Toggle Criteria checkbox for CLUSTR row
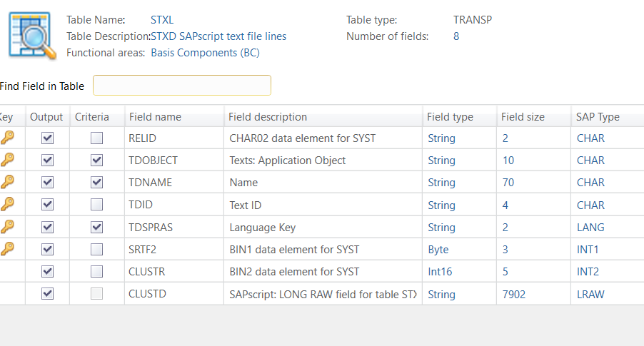Screen dimensions: 644x346 tap(96, 271)
